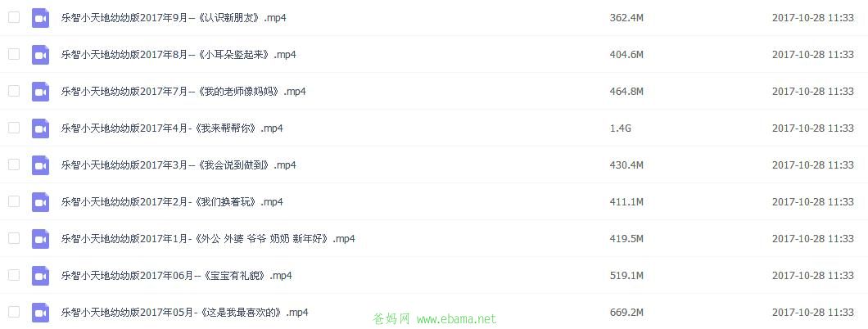Click video icon for 《这是我最喜欢的》 file

40,313
